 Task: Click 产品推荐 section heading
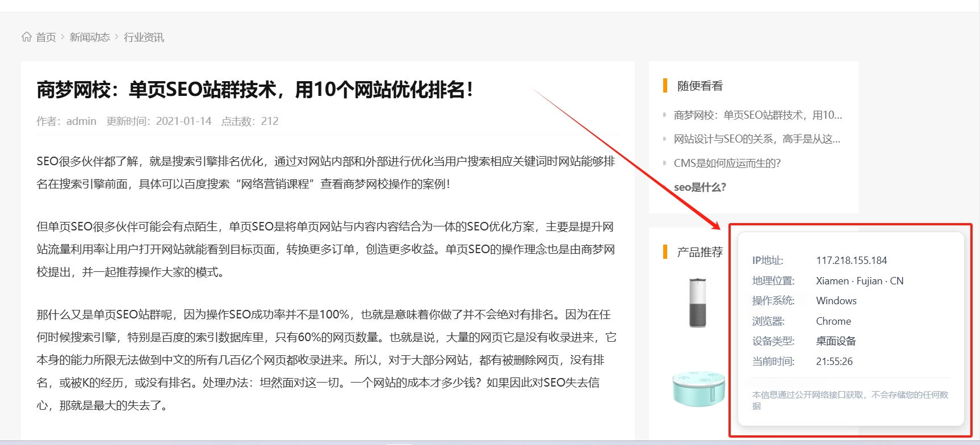pos(700,252)
